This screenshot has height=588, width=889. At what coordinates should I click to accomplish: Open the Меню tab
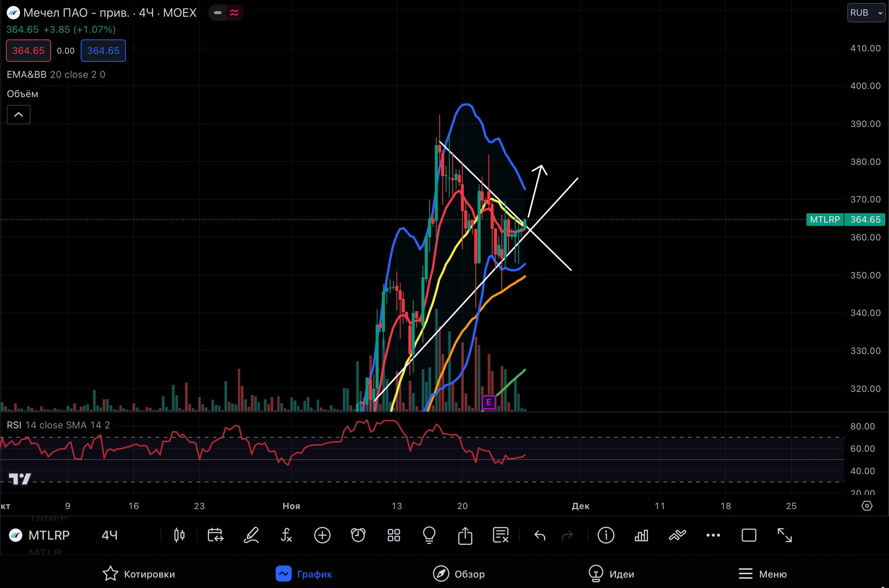click(x=762, y=574)
